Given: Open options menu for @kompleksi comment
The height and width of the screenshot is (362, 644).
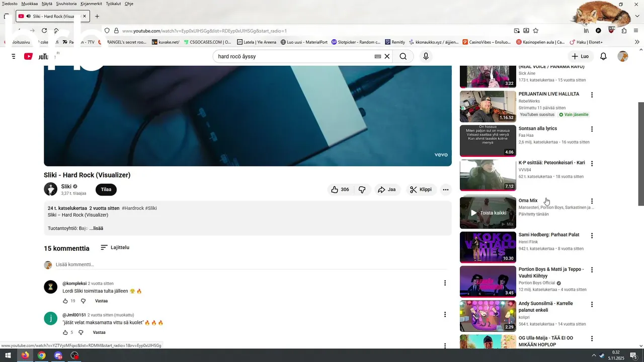Looking at the screenshot, I should [x=445, y=283].
